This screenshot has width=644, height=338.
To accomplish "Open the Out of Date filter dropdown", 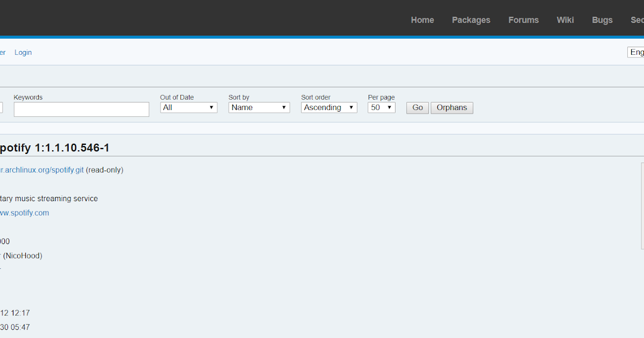I will pyautogui.click(x=188, y=107).
